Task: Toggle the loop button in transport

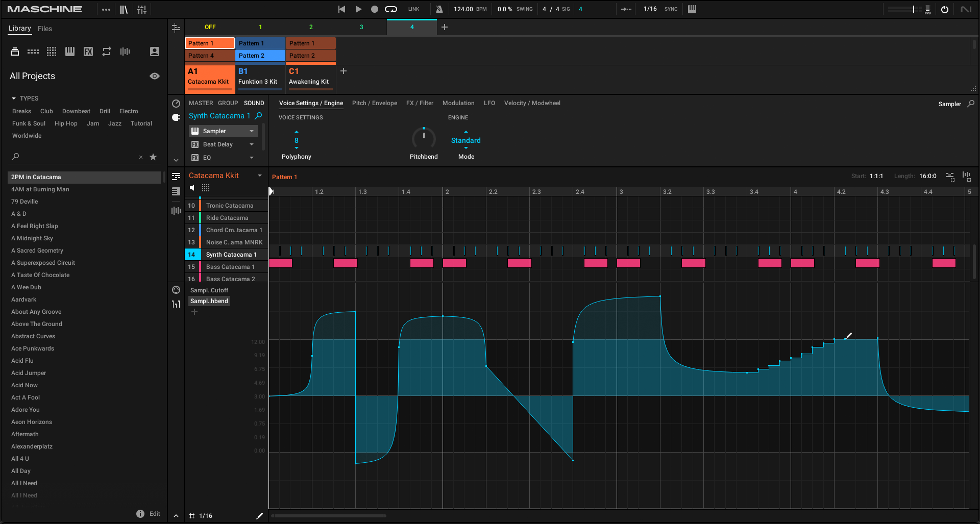Action: point(390,9)
